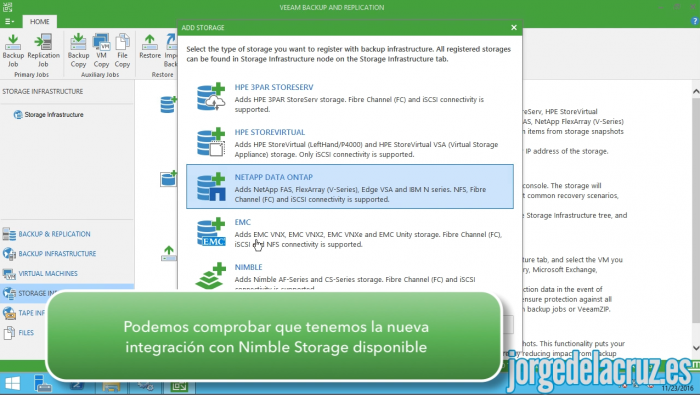This screenshot has height=395, width=700.
Task: Close the Add Storage dialog
Action: [x=514, y=28]
